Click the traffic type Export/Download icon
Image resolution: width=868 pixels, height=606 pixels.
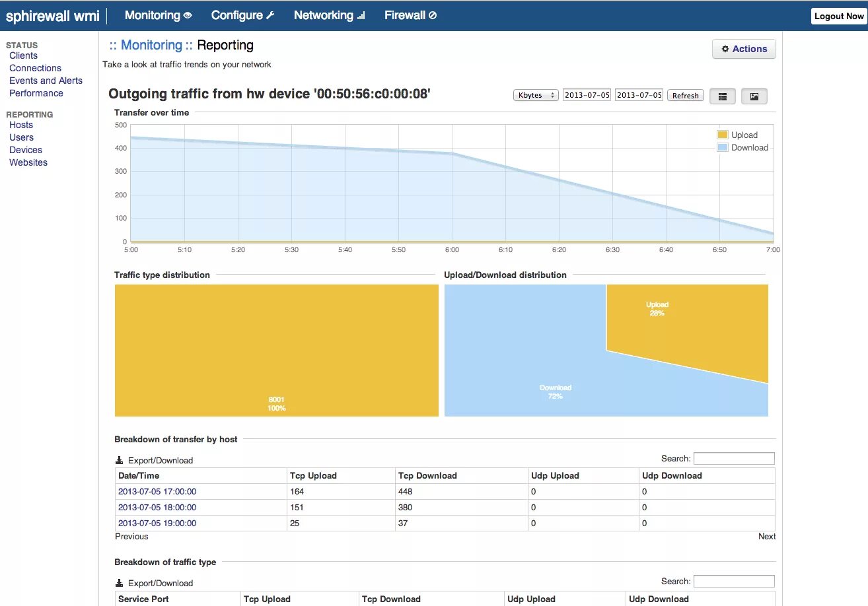[x=120, y=583]
